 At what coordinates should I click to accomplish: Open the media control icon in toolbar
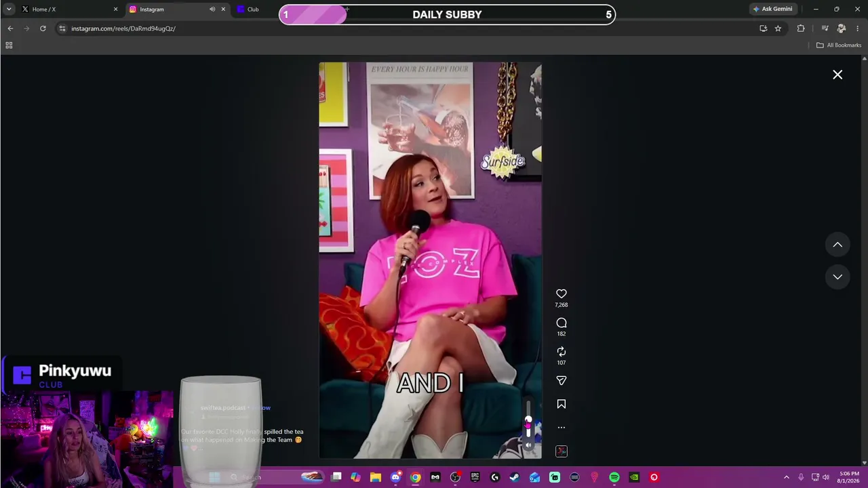click(825, 28)
